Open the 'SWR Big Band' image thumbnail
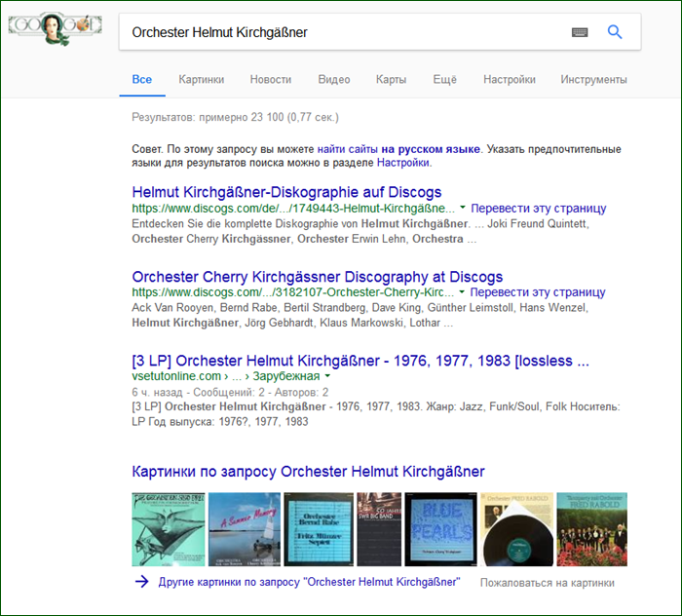 pyautogui.click(x=379, y=529)
